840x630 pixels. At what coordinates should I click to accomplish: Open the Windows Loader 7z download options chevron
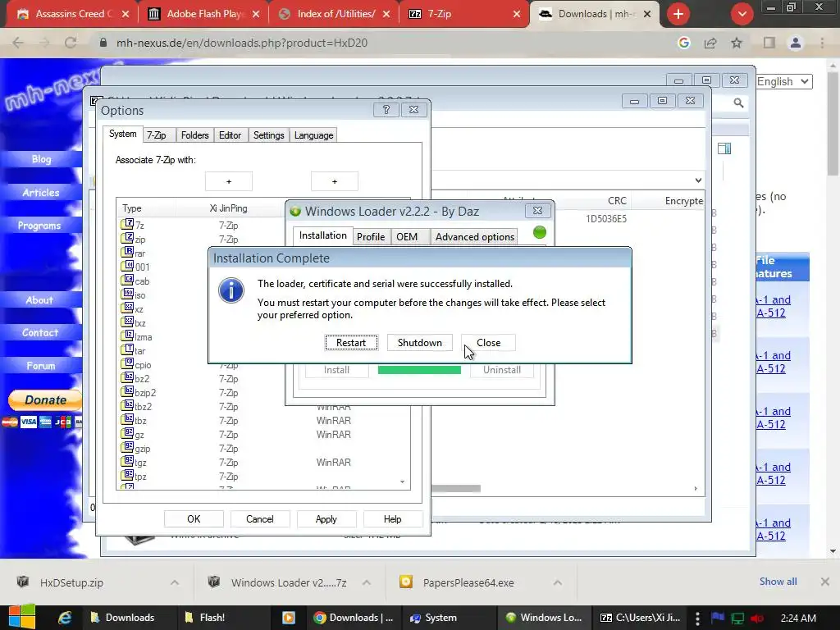(x=367, y=582)
